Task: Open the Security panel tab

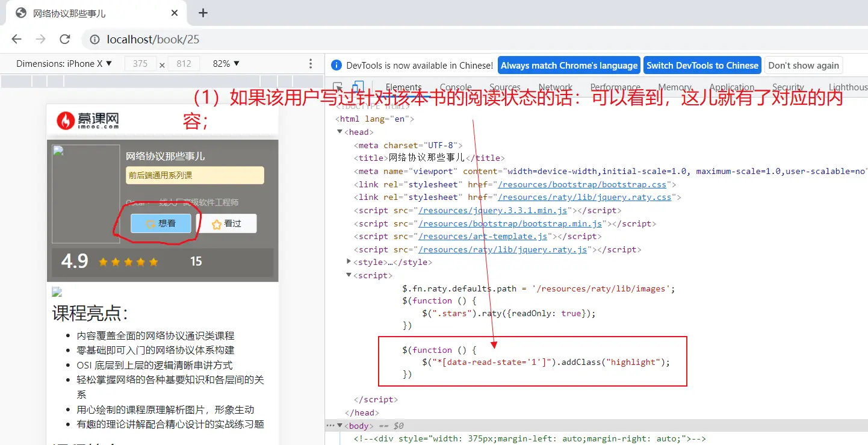Action: (788, 87)
